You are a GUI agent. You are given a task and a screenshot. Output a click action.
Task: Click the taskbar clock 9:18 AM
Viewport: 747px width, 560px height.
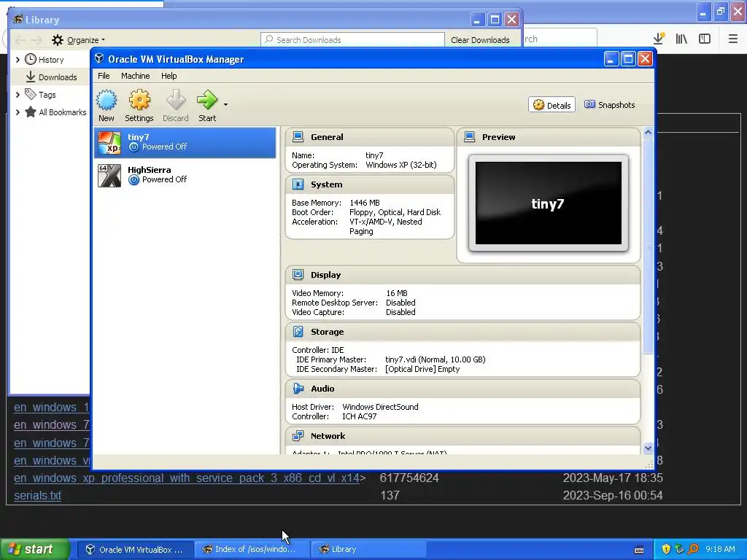click(720, 549)
